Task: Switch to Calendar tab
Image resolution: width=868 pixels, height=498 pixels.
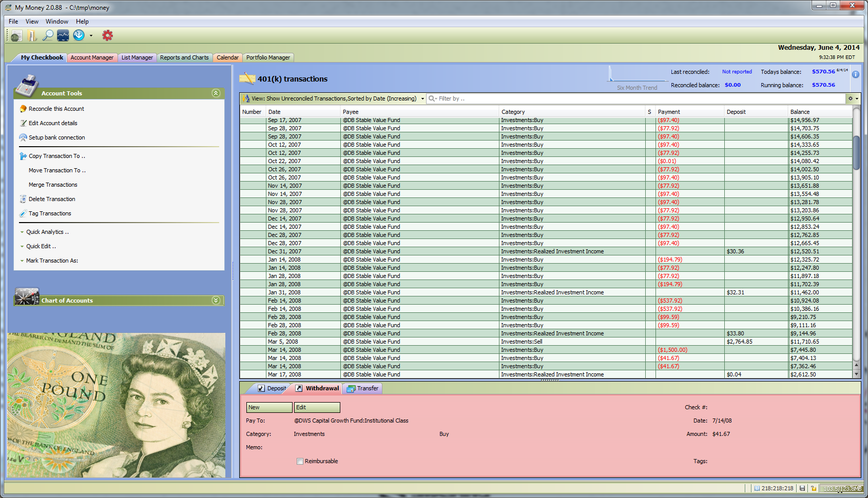Action: tap(227, 57)
